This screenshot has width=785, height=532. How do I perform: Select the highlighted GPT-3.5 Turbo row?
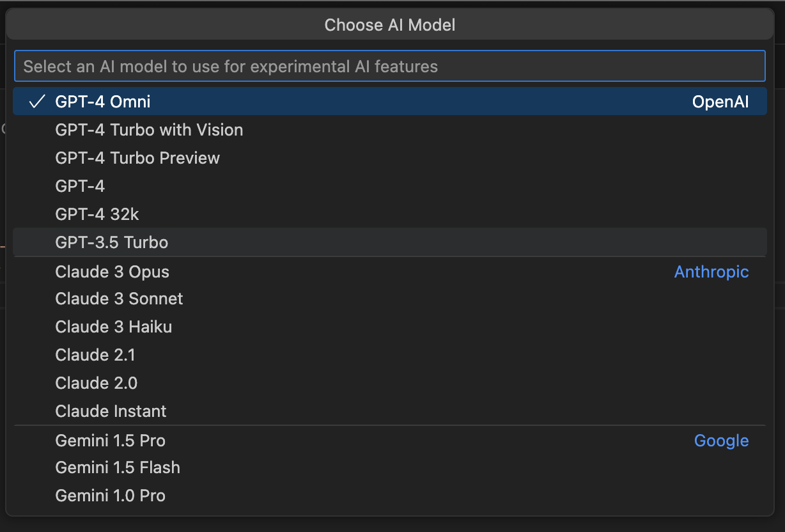[x=112, y=242]
